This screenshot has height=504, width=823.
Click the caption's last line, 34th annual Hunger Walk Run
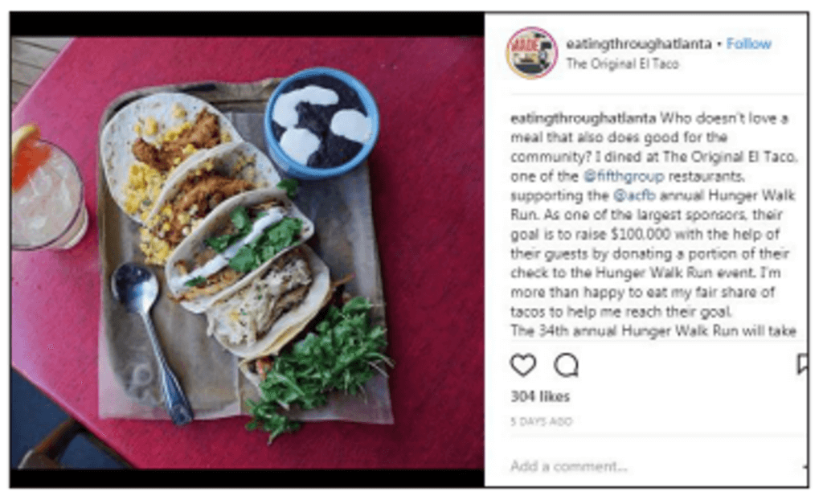pyautogui.click(x=653, y=331)
